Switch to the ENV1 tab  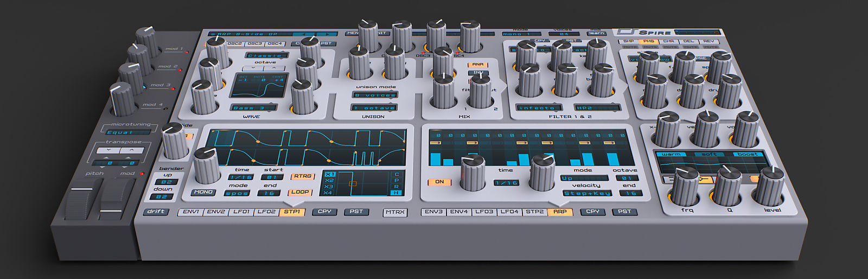click(191, 212)
